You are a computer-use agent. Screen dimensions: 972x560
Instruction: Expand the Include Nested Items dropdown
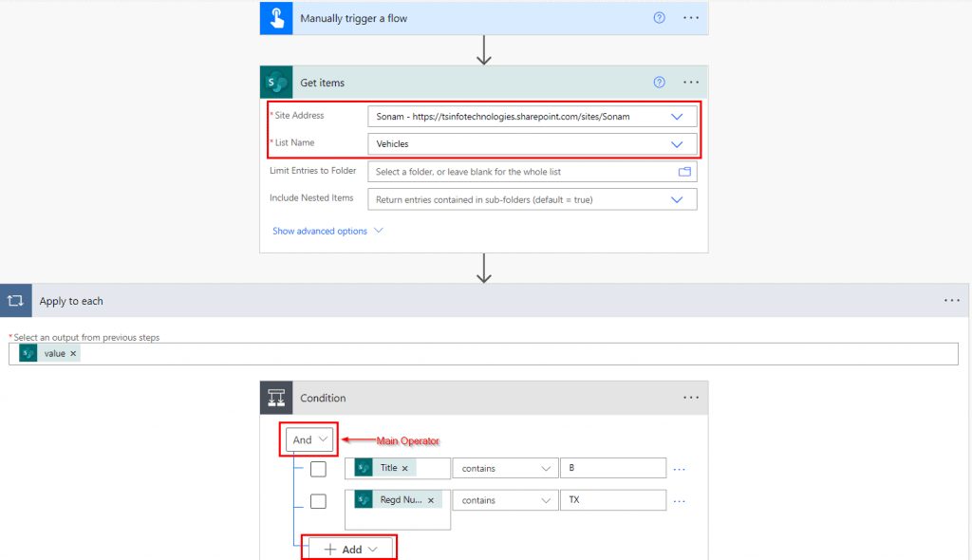676,199
